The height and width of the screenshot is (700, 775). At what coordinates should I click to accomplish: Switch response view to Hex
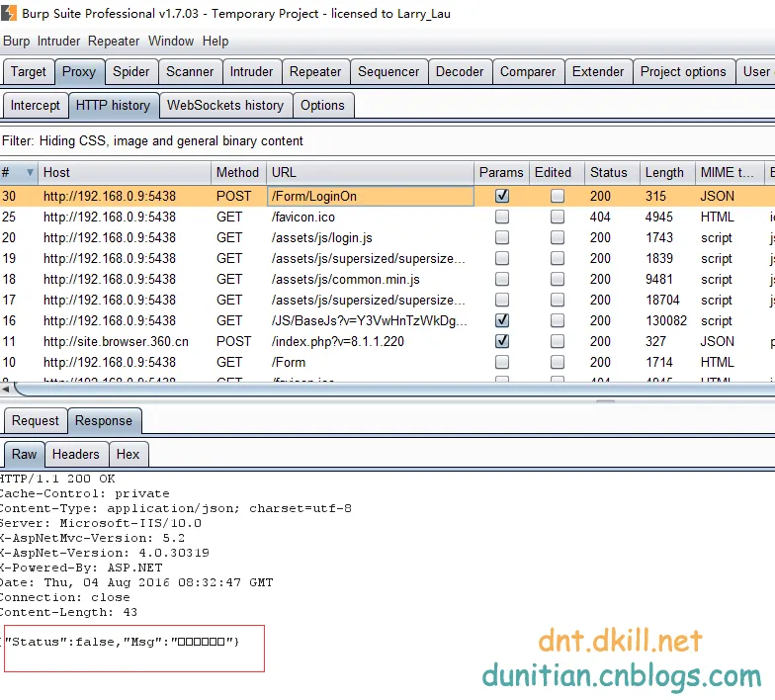pos(128,454)
